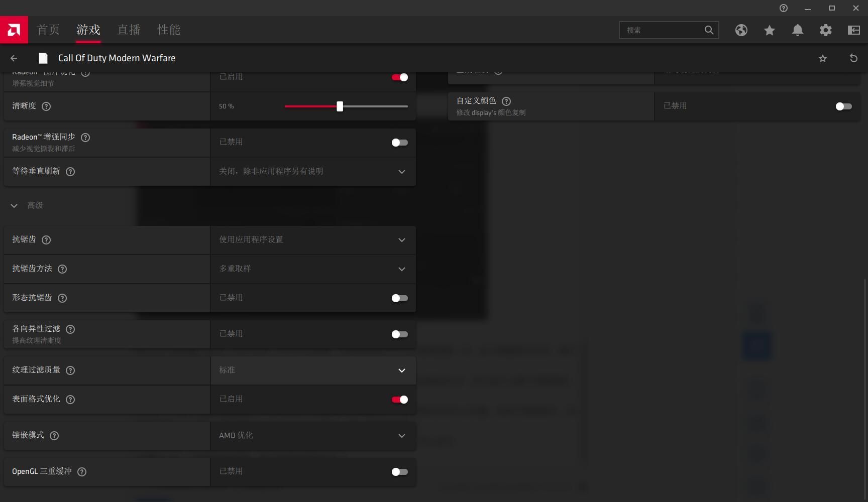This screenshot has height=502, width=868.
Task: Click the Call Of Duty file icon
Action: tap(43, 58)
